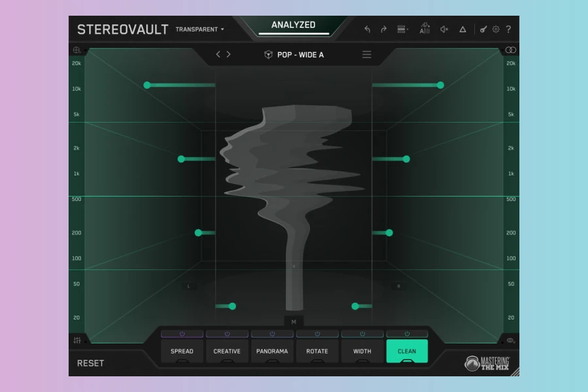Toggle power button above PANORAMA
This screenshot has width=588, height=392.
[x=272, y=333]
